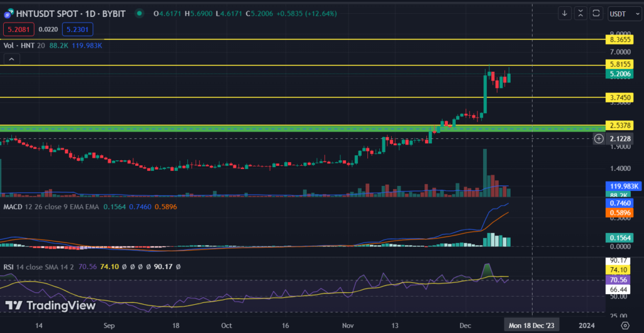Click the 8.3655 yellow price label
The height and width of the screenshot is (333, 644).
click(x=620, y=40)
